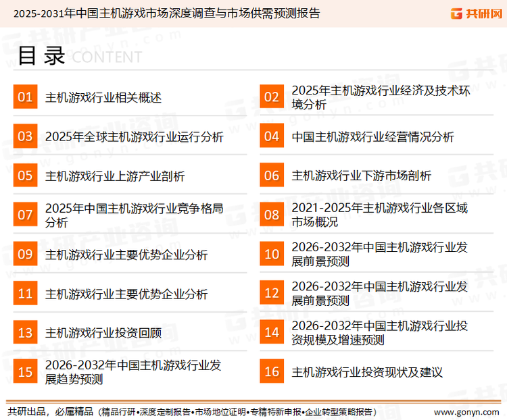Select 发展前景预测 chapter title beside badge 12

(x=380, y=294)
